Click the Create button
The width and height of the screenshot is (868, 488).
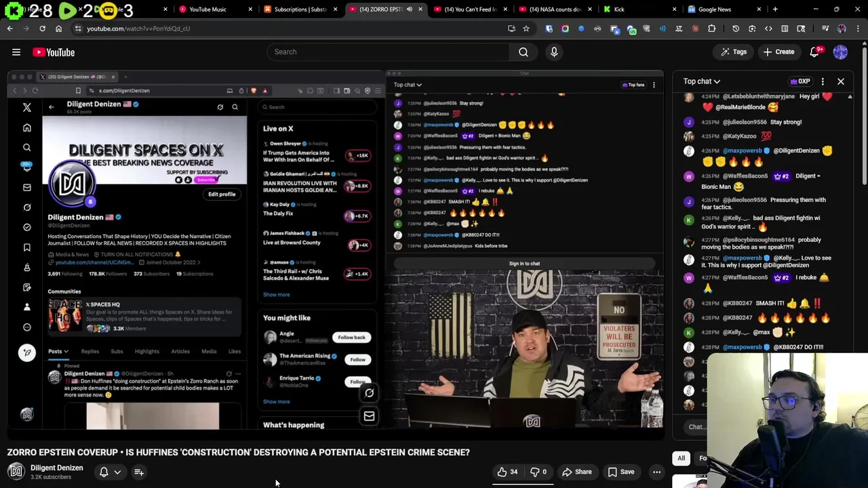pyautogui.click(x=778, y=52)
